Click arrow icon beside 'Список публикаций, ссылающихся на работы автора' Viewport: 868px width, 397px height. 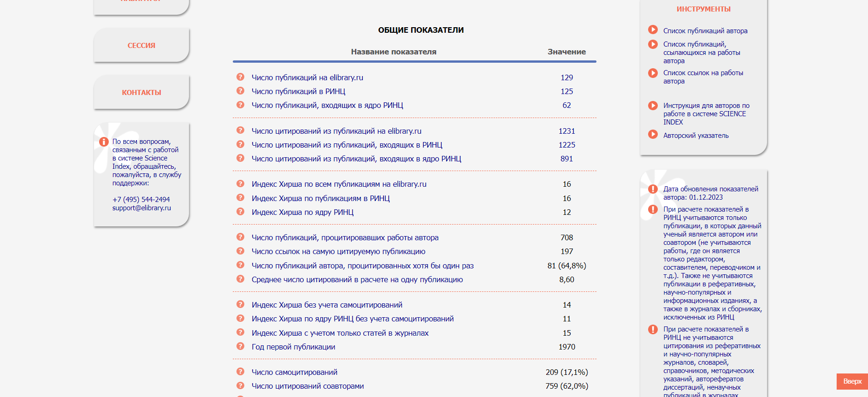point(653,44)
